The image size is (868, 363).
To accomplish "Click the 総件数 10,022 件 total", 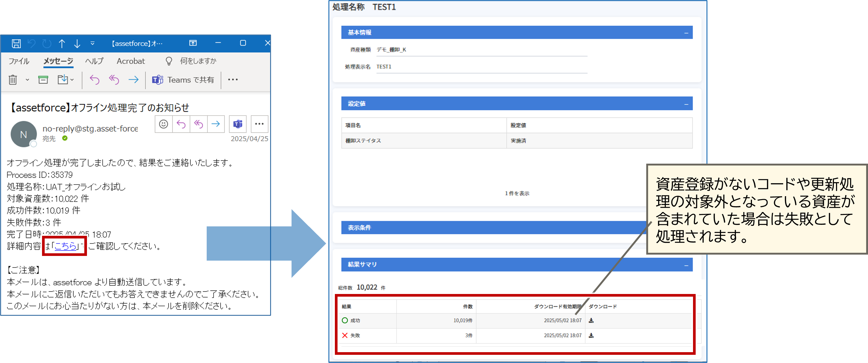I will [x=362, y=287].
